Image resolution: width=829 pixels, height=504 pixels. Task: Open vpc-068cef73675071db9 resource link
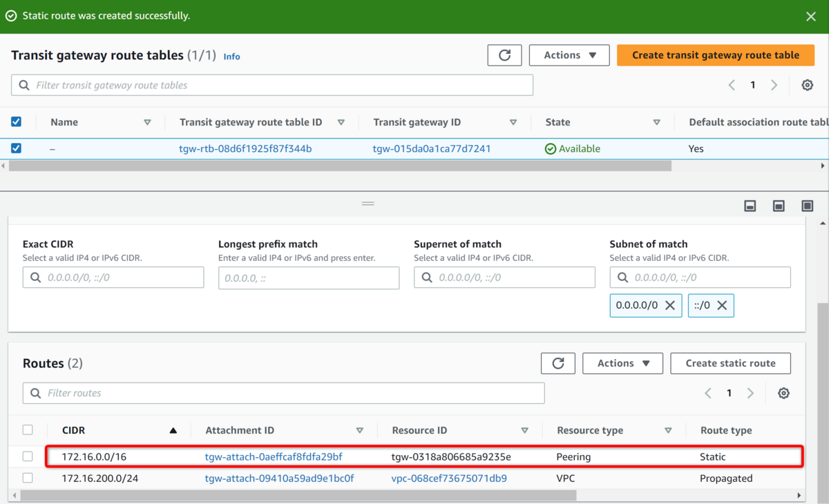point(449,478)
